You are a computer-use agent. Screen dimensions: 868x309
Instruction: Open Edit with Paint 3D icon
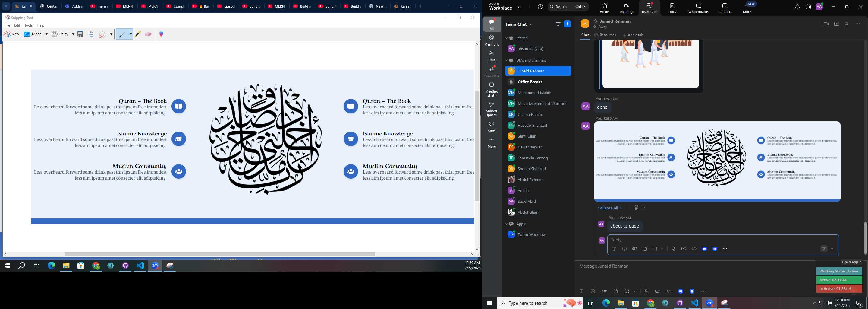click(x=162, y=34)
